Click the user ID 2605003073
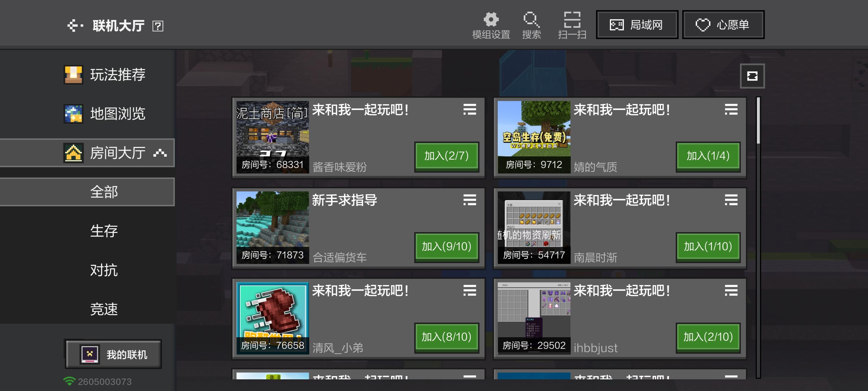Viewport: 868px width, 391px height. click(105, 381)
